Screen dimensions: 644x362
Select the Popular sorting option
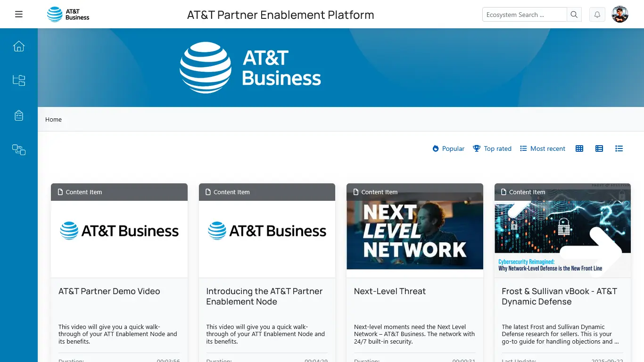(x=448, y=148)
